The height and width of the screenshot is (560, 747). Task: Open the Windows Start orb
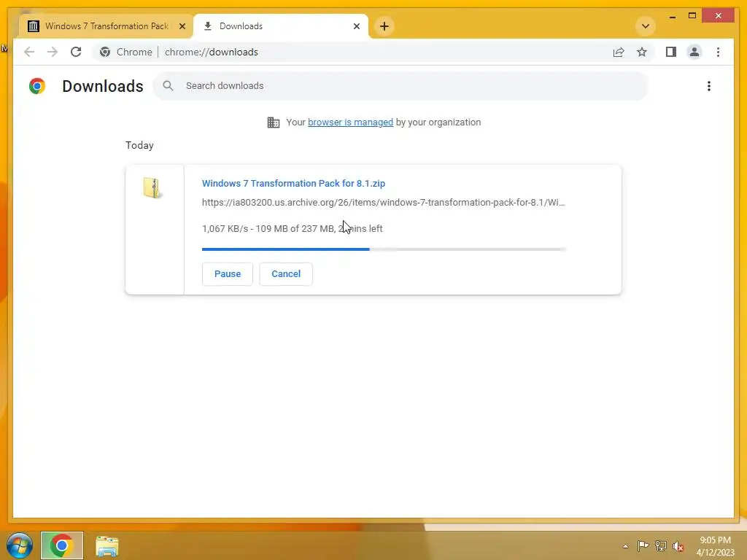coord(20,545)
